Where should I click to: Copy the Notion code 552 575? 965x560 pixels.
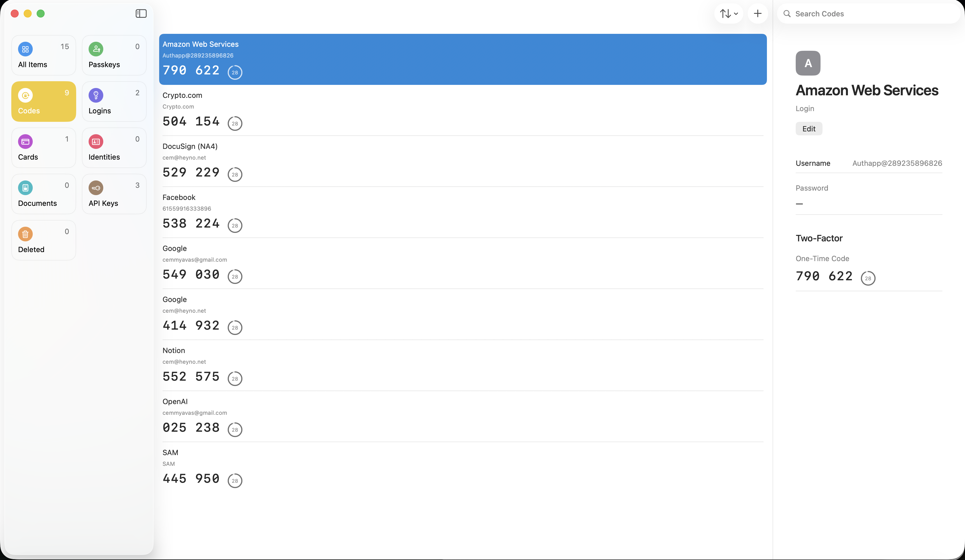(191, 377)
